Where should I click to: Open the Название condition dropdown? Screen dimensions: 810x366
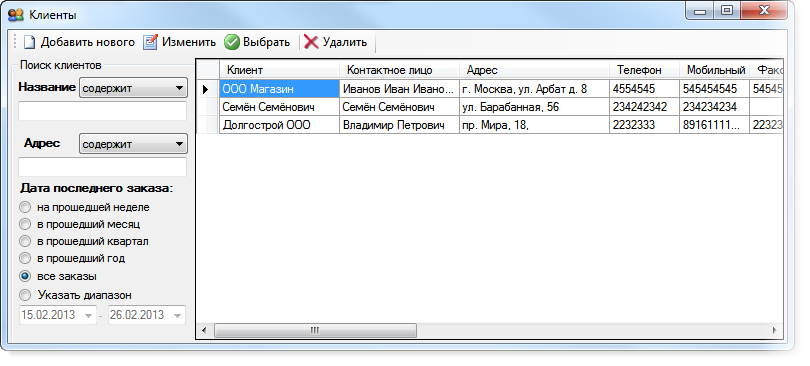click(133, 88)
